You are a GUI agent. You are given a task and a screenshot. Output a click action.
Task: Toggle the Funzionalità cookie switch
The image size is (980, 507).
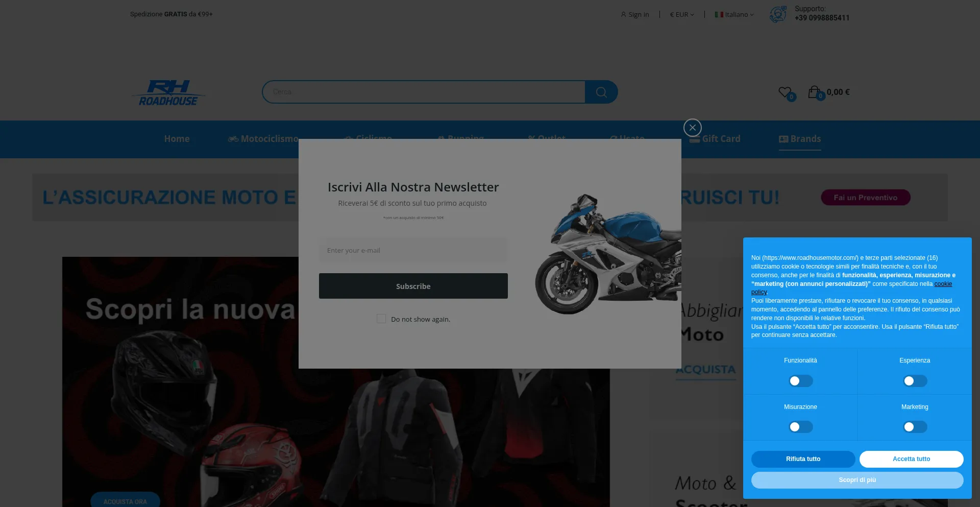[x=800, y=381]
